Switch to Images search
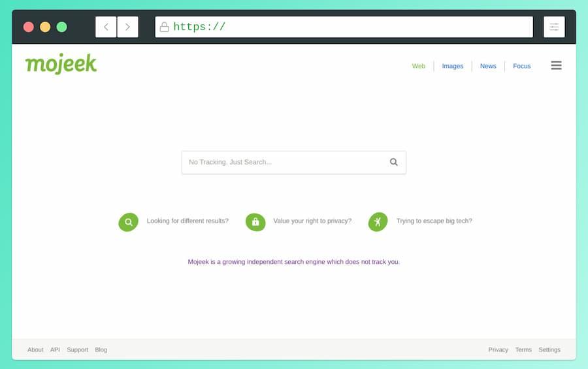The image size is (588, 369). point(453,66)
